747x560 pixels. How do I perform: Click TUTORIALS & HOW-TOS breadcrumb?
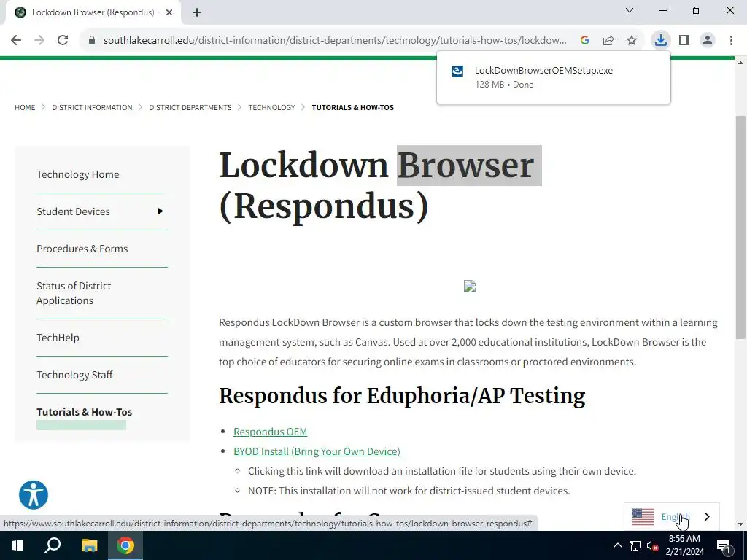coord(352,108)
